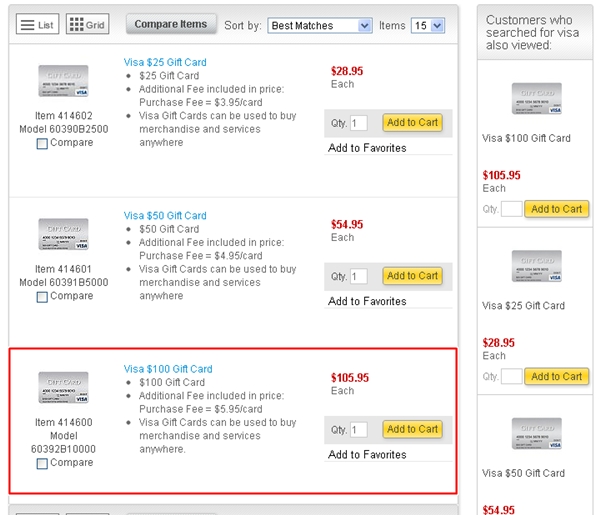This screenshot has width=600, height=515.
Task: Click the Visa $50 Gift Card thumbnail in results
Action: pyautogui.click(x=64, y=234)
